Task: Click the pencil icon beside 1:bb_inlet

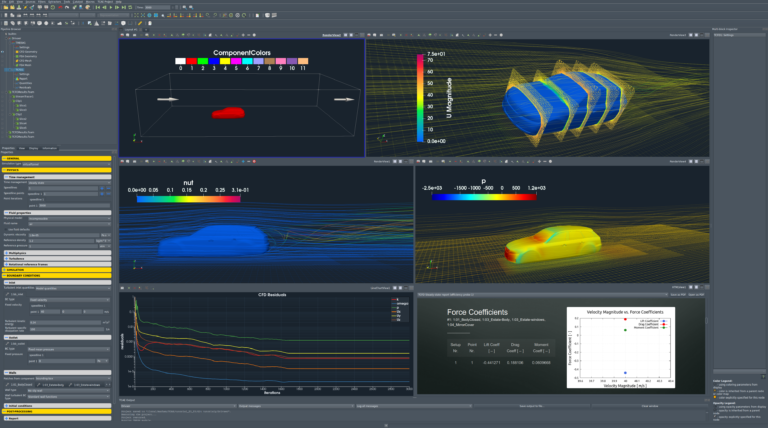Action: [7, 294]
